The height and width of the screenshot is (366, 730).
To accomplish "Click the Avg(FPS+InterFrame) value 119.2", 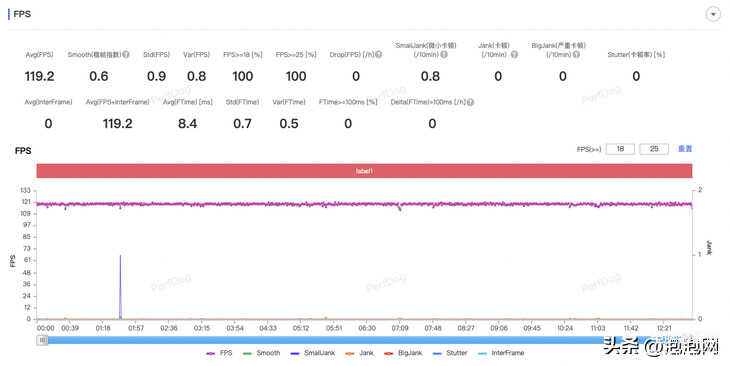I will click(118, 124).
